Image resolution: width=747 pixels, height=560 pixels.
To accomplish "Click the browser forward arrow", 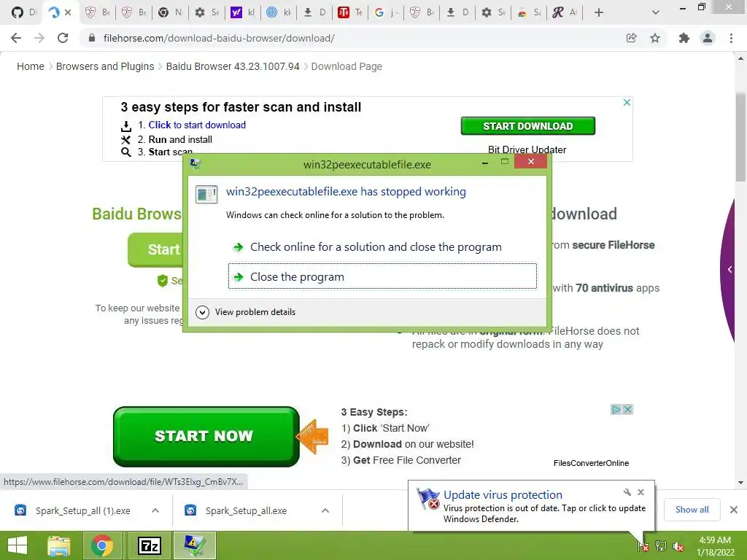I will pos(39,38).
